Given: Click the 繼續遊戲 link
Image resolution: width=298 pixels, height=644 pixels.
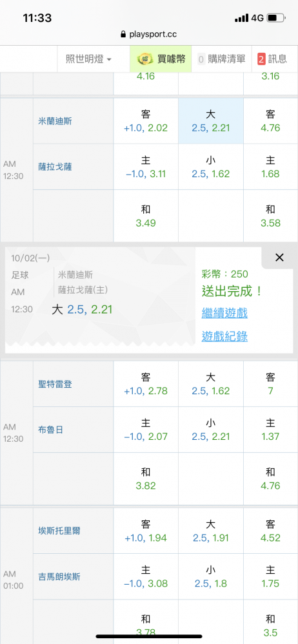Looking at the screenshot, I should [224, 314].
